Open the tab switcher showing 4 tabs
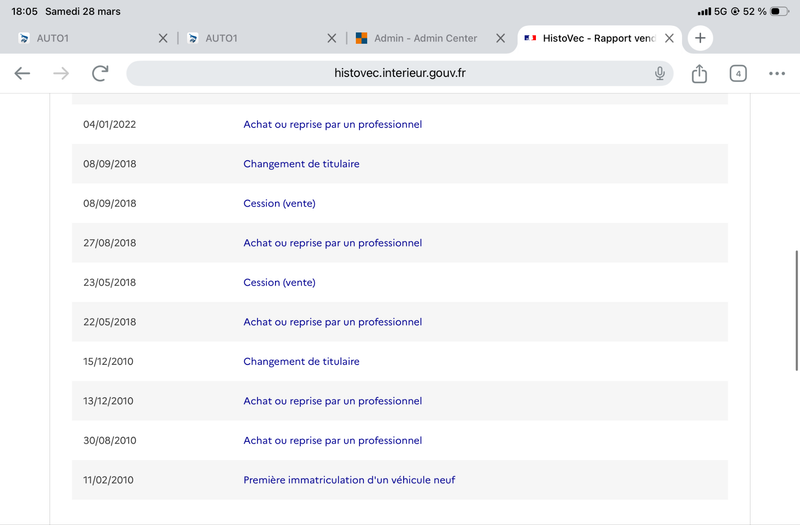The height and width of the screenshot is (525, 800). click(x=738, y=73)
